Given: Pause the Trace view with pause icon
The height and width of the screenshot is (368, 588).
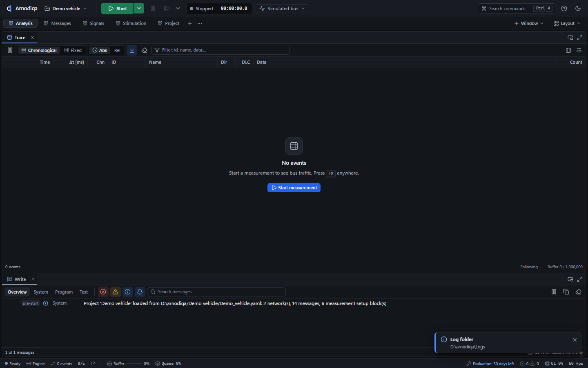Looking at the screenshot, I should (10, 50).
